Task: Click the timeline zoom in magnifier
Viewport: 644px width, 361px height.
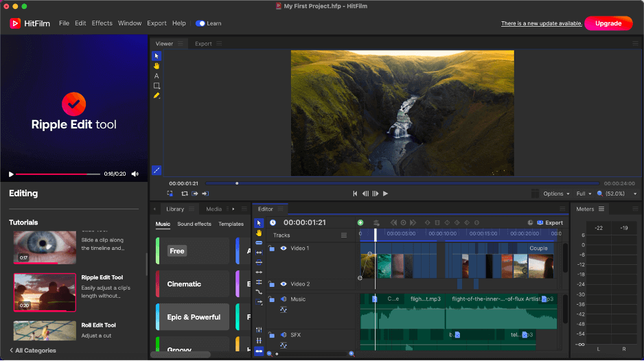Action: pyautogui.click(x=352, y=353)
